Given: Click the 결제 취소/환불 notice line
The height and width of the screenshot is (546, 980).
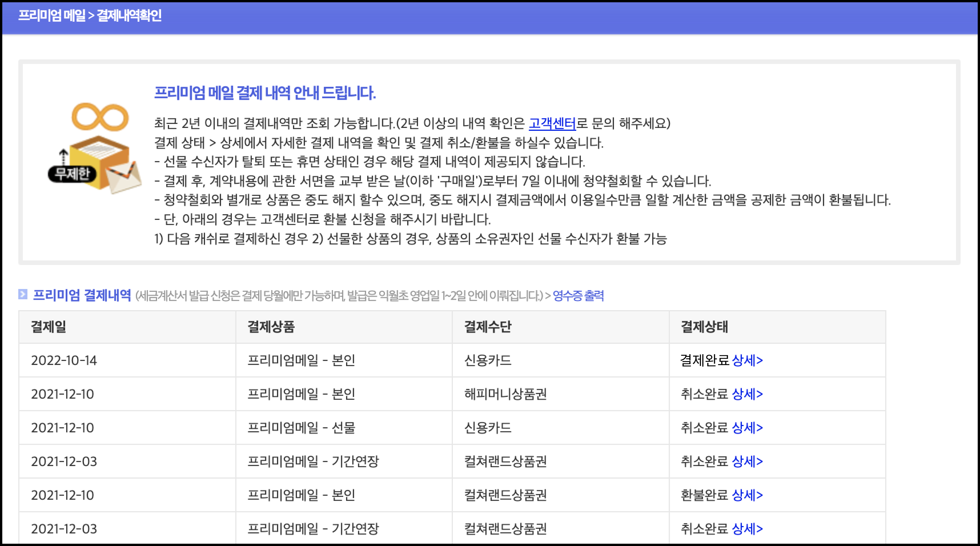Looking at the screenshot, I should [379, 143].
